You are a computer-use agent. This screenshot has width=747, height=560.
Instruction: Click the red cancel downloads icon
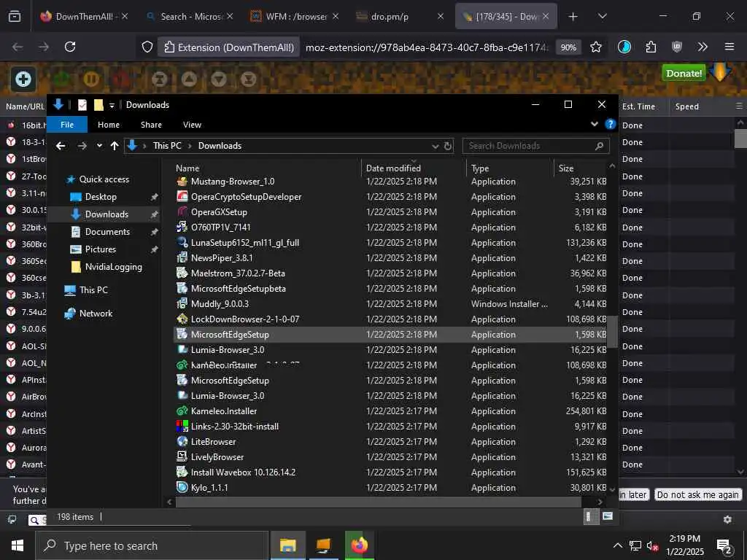[120, 79]
